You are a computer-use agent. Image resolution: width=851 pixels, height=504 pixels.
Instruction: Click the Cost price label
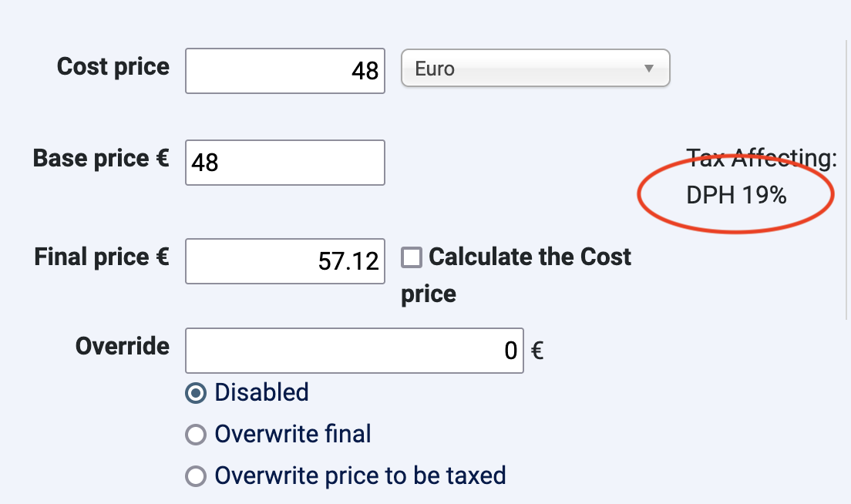pos(113,67)
